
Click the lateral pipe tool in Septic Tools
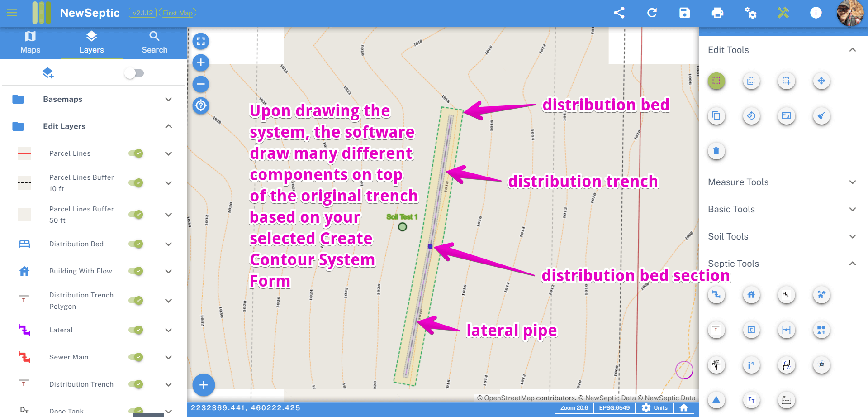[716, 295]
